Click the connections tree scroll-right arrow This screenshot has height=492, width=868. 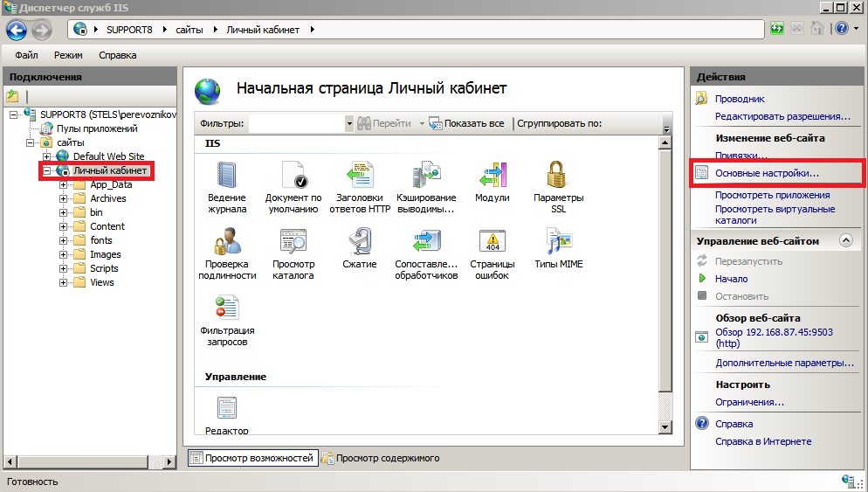pyautogui.click(x=169, y=461)
